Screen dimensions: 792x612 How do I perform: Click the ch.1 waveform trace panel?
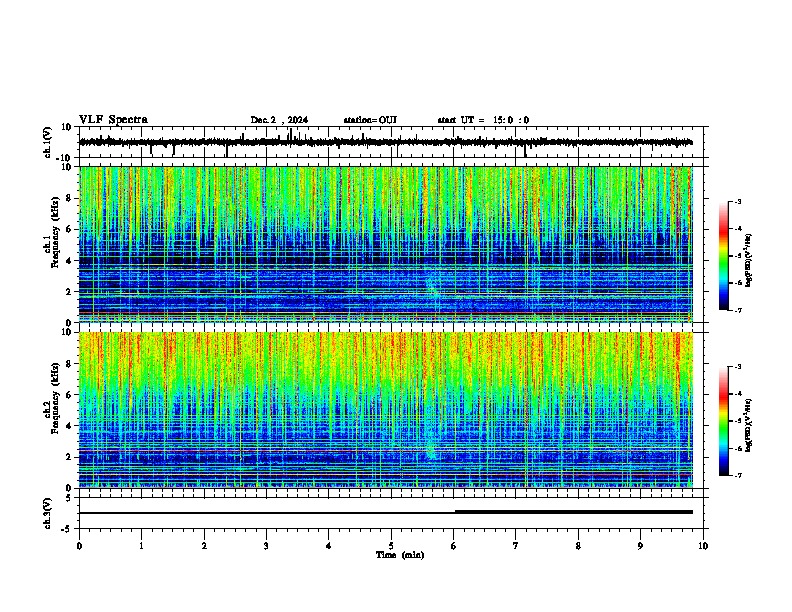click(x=391, y=142)
